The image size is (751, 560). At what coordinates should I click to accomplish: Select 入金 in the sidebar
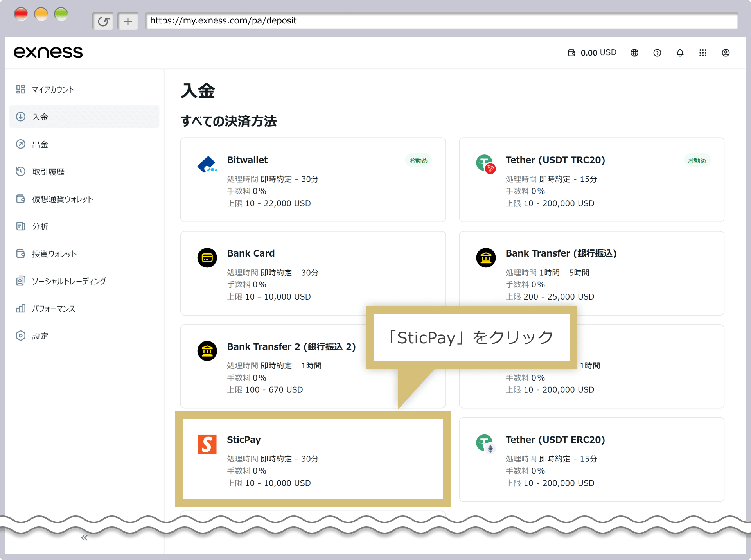click(x=84, y=117)
